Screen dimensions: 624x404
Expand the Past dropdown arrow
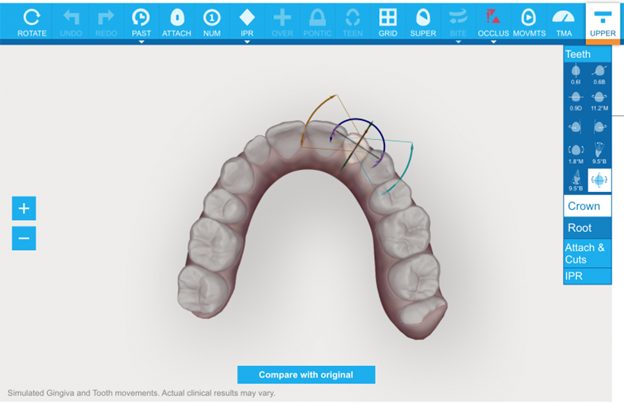click(x=142, y=42)
